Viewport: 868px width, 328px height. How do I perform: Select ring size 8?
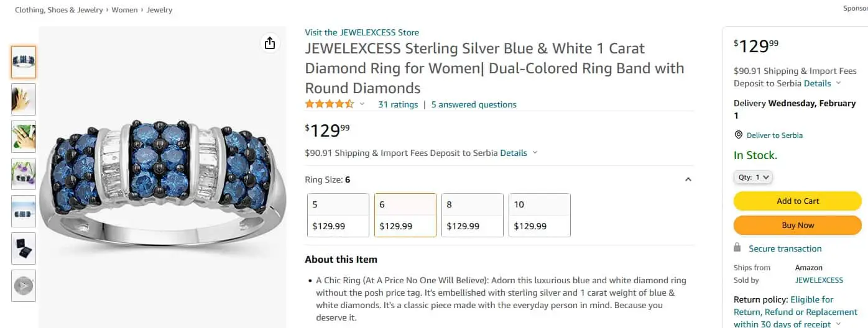[472, 215]
